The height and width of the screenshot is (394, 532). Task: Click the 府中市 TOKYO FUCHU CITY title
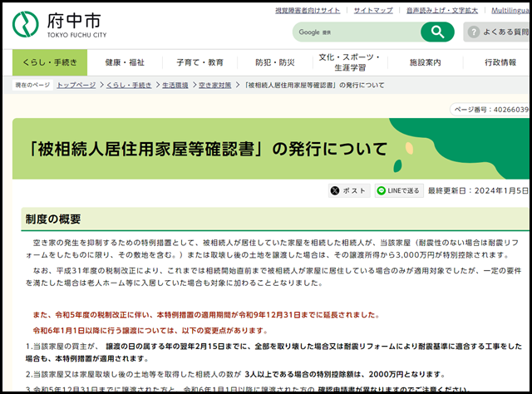(x=76, y=25)
